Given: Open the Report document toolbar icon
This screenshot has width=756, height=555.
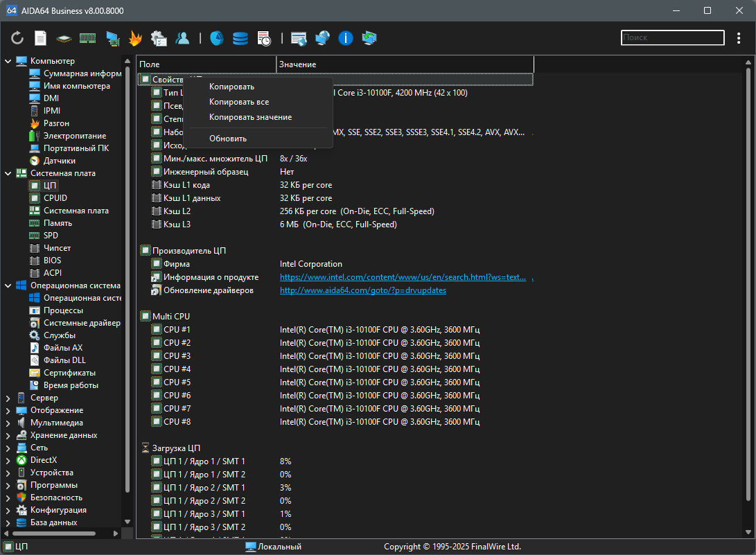Looking at the screenshot, I should point(40,37).
